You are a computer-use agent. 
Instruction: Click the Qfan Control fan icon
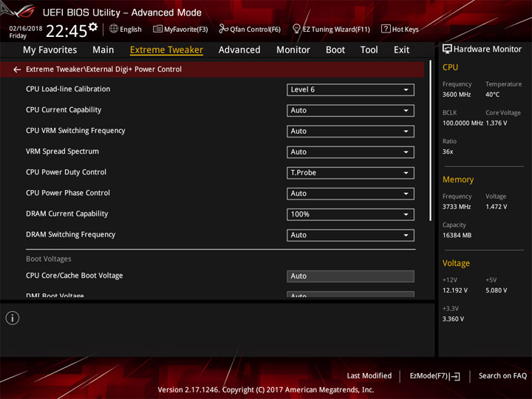click(223, 29)
